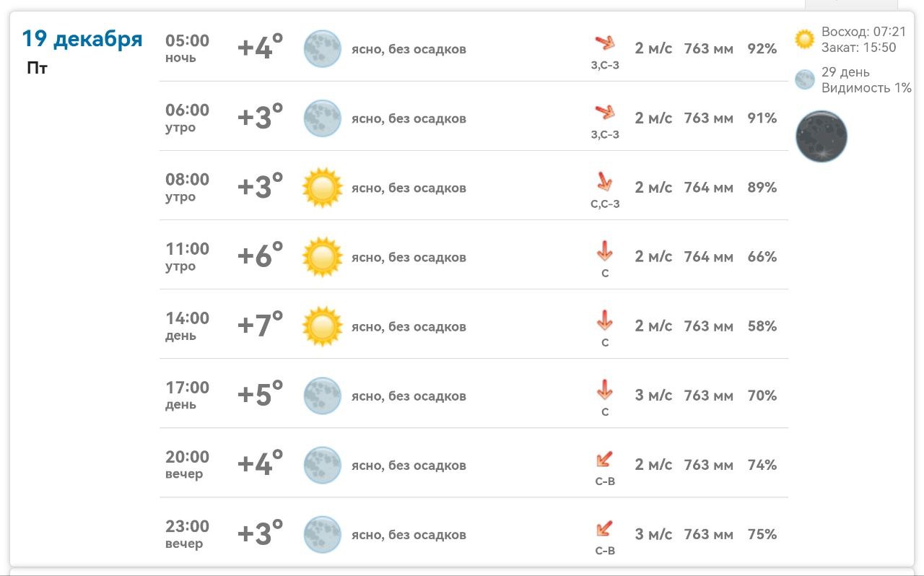The height and width of the screenshot is (576, 924).
Task: Click the Пт weekday label
Action: (37, 69)
